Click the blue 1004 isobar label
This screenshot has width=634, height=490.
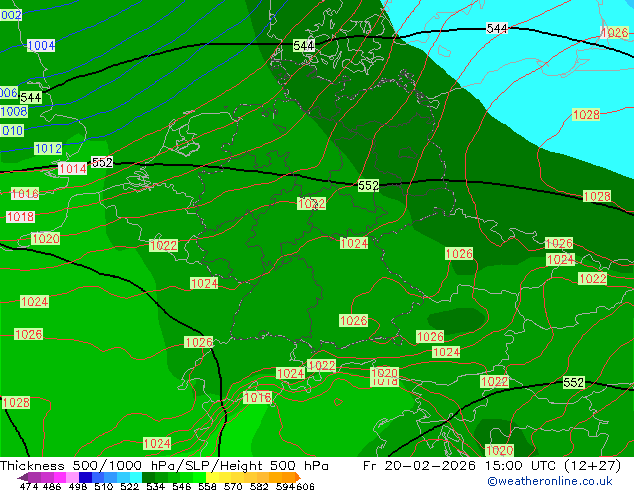pos(41,45)
